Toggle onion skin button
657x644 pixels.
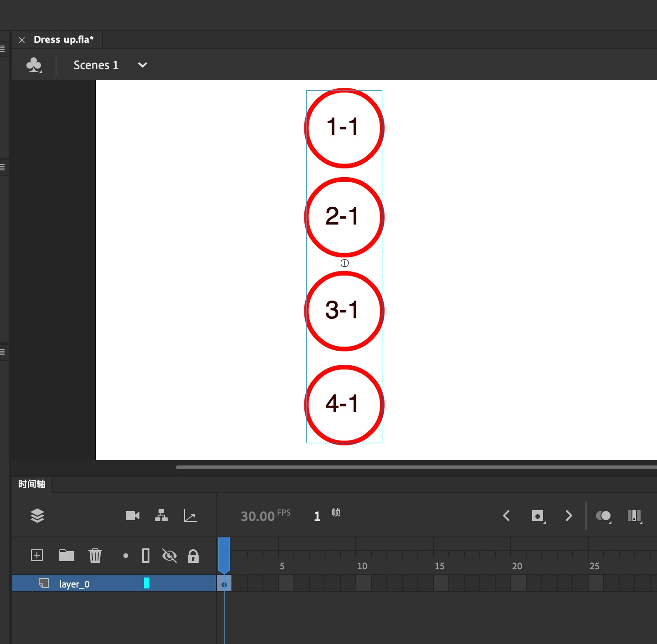point(604,516)
